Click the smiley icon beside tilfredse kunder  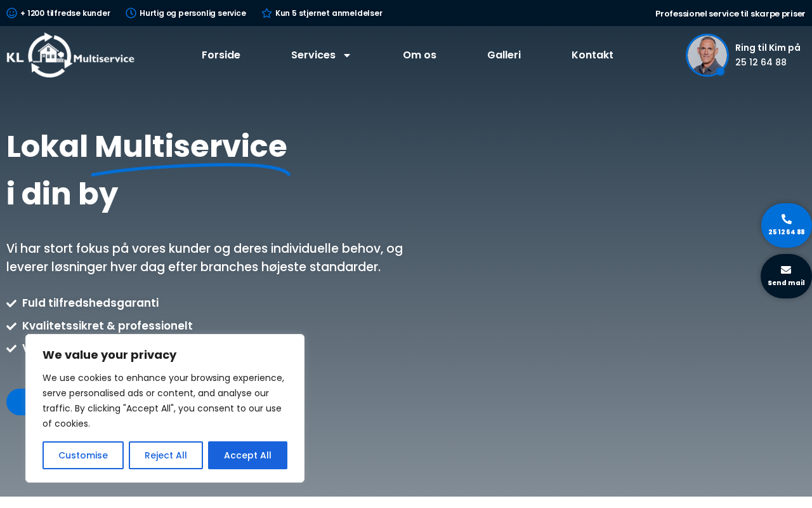(x=11, y=13)
